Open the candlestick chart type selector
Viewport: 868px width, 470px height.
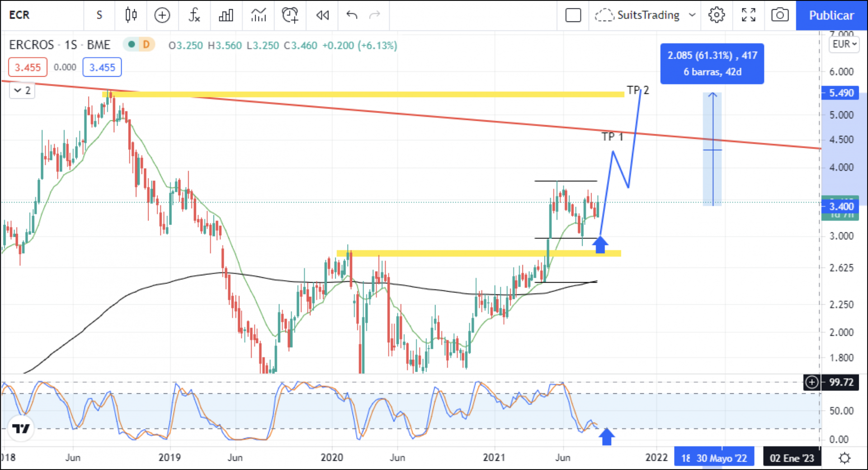coord(131,15)
